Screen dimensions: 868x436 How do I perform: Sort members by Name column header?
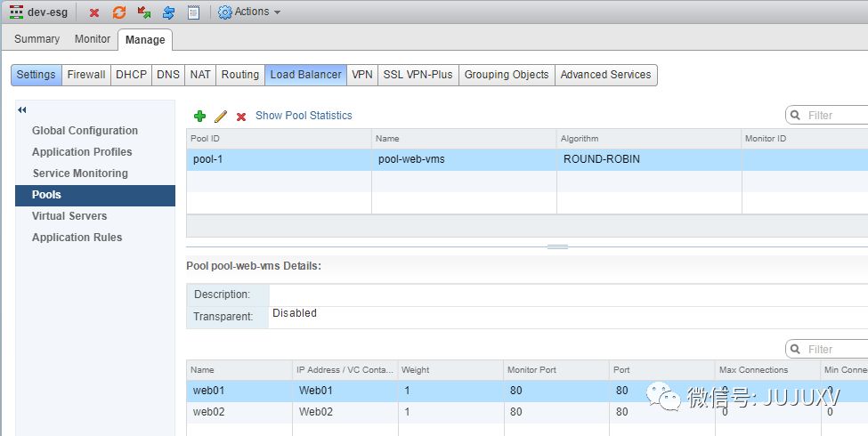pos(239,369)
